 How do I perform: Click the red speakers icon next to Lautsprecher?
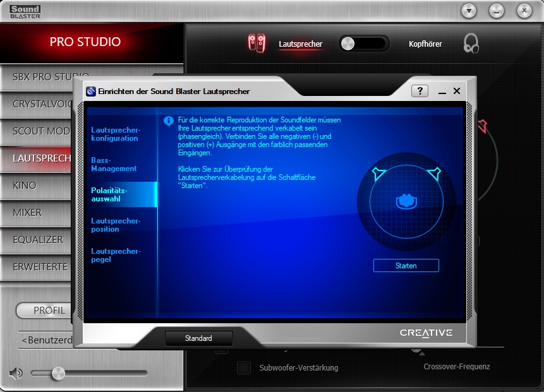257,44
